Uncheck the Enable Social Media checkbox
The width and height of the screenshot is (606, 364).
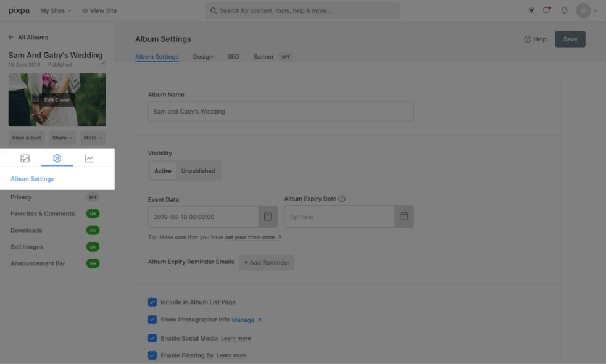[x=152, y=338]
